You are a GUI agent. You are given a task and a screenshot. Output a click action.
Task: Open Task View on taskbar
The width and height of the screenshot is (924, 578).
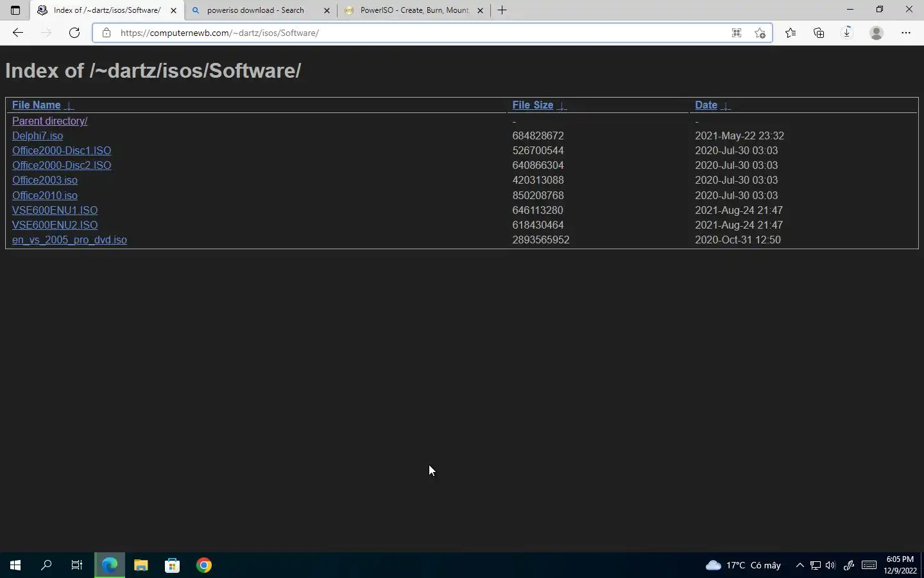coord(77,565)
